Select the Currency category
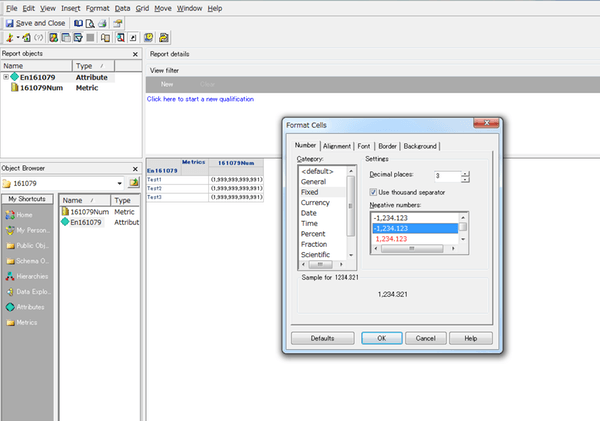Viewport: 600px width, 421px height. point(315,203)
